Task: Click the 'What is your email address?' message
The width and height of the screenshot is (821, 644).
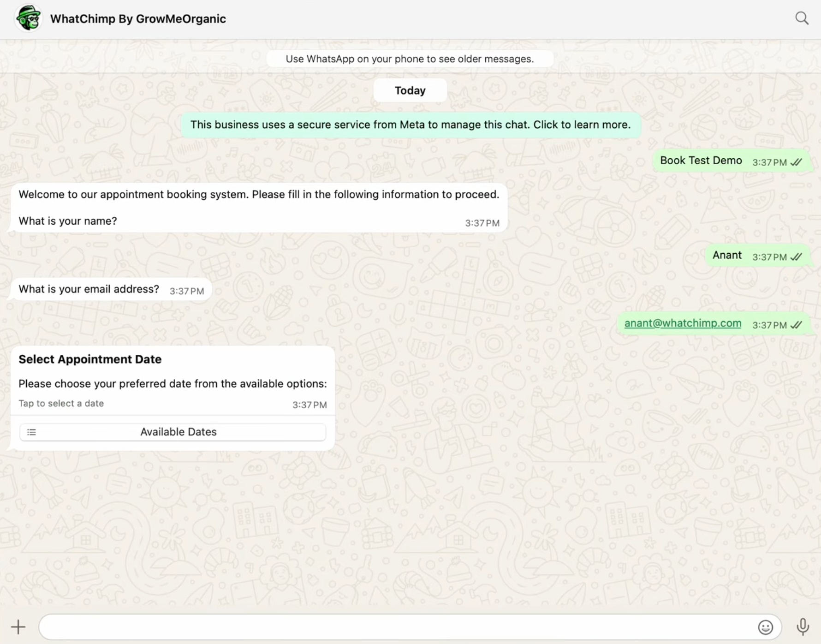Action: click(x=111, y=290)
